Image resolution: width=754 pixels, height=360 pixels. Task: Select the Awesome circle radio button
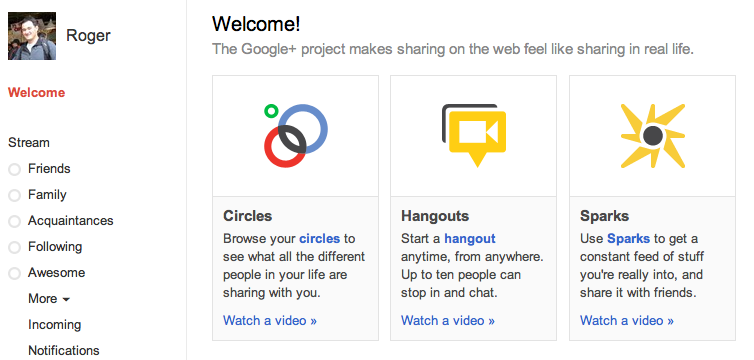click(x=14, y=273)
